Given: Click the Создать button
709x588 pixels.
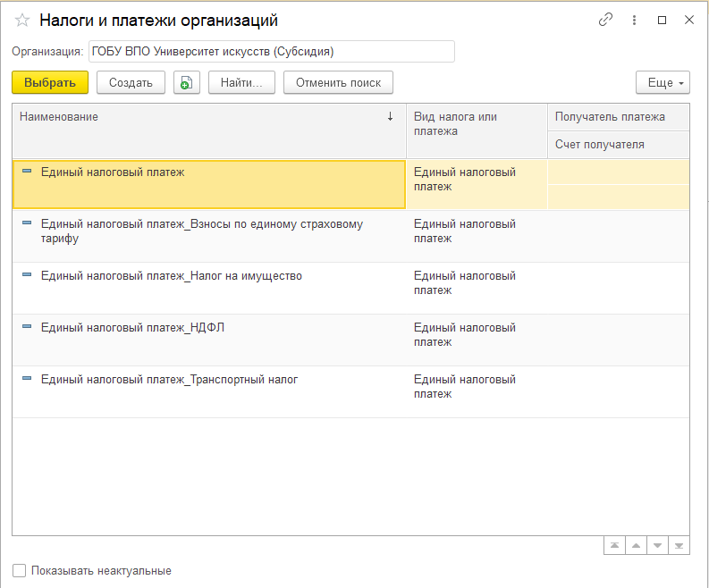Looking at the screenshot, I should (x=131, y=83).
